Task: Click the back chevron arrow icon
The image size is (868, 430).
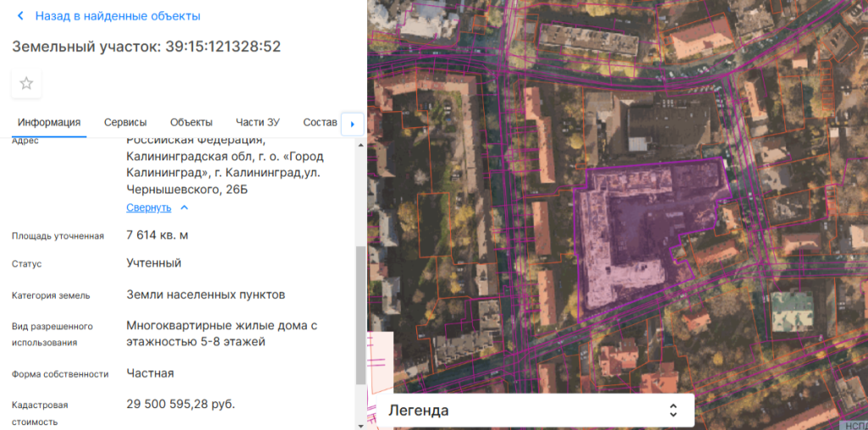Action: point(20,16)
